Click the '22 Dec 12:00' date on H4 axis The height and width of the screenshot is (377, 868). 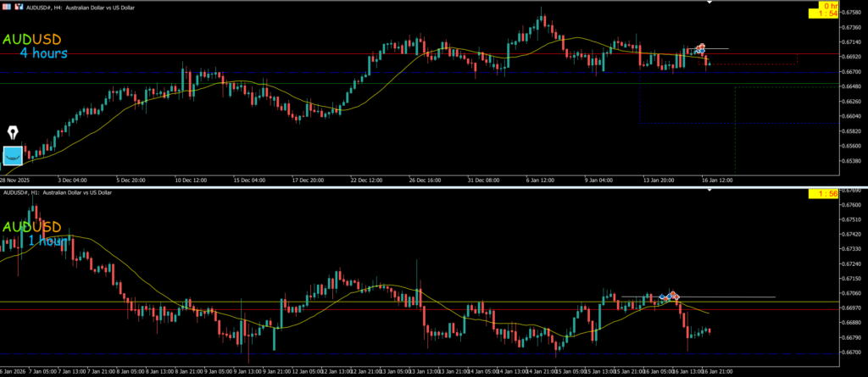[x=367, y=180]
